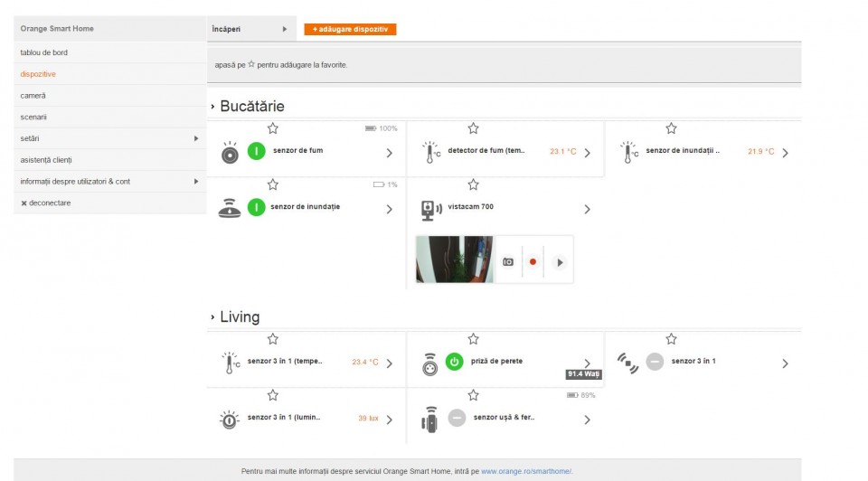Screen dimensions: 868x481
Task: Click the 1% battery indicator on senzor de inundație
Action: click(385, 184)
